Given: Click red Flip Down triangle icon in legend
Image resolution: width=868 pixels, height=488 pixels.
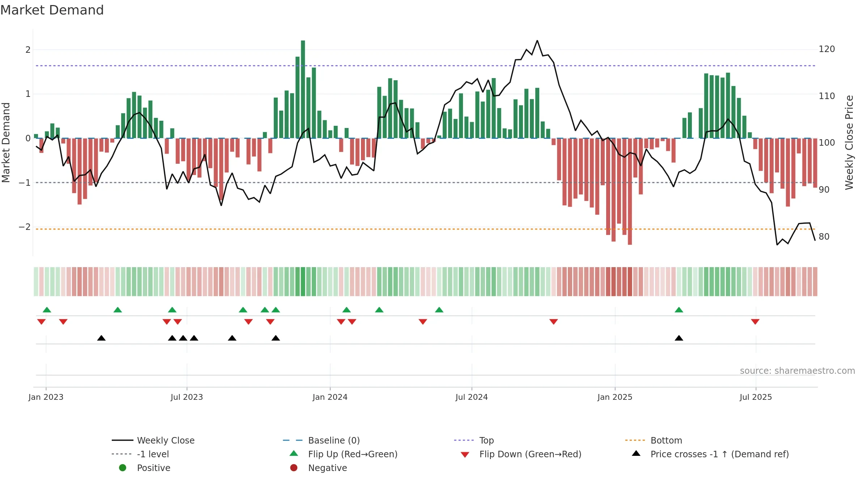Looking at the screenshot, I should click(x=465, y=455).
